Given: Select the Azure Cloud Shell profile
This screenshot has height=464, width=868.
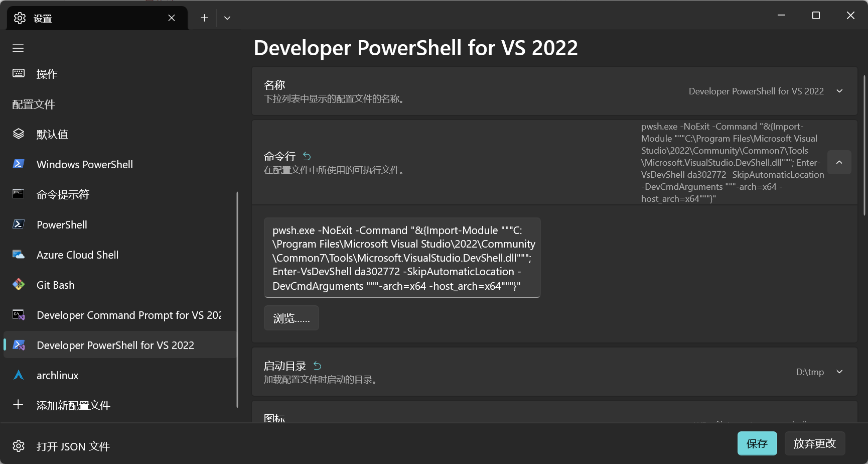Looking at the screenshot, I should [x=119, y=255].
